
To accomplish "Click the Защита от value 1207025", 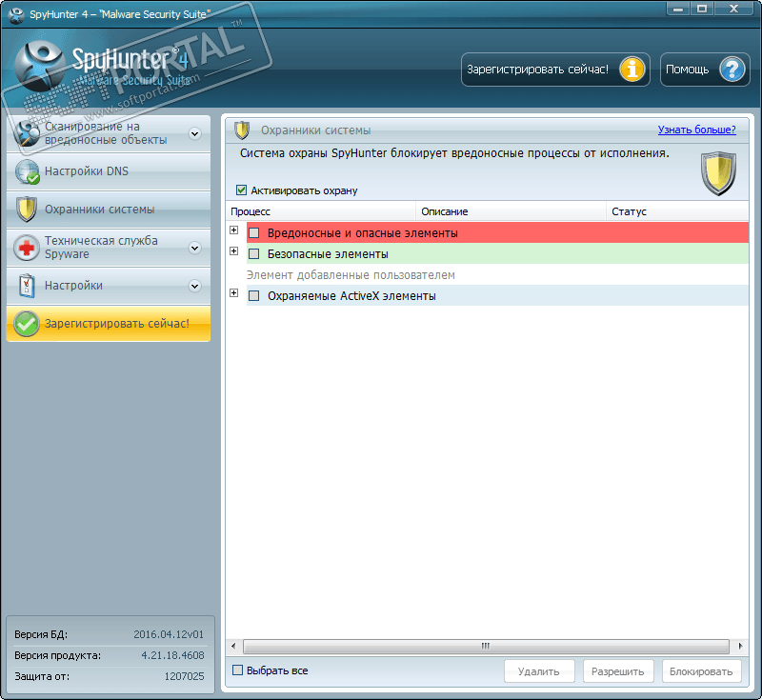I will click(x=184, y=676).
